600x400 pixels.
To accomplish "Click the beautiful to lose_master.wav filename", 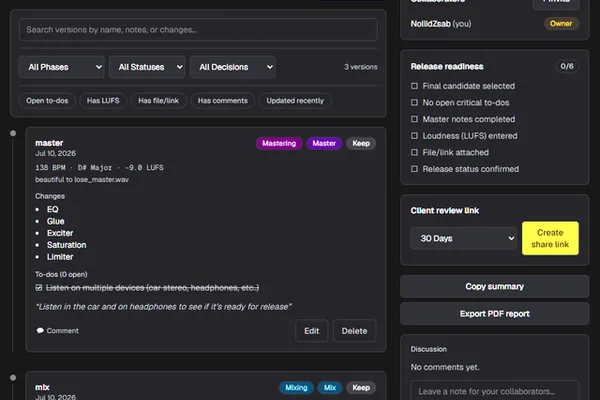I will pos(82,180).
